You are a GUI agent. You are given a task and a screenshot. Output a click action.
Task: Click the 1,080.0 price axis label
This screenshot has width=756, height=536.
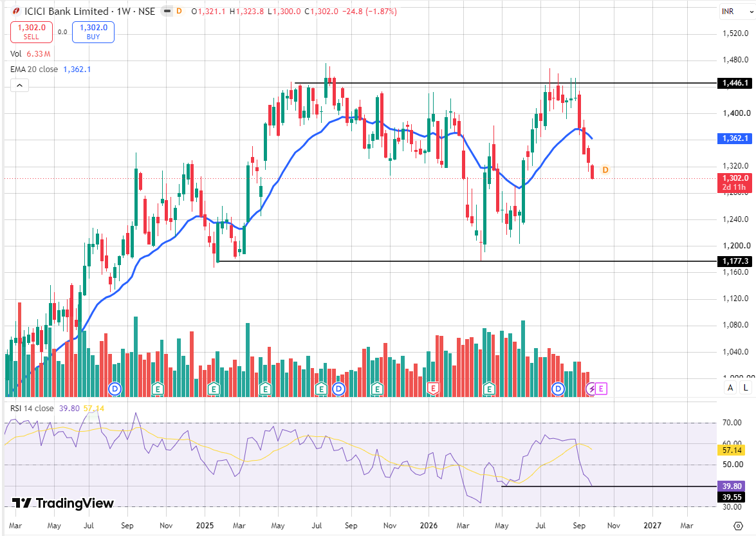[736, 325]
